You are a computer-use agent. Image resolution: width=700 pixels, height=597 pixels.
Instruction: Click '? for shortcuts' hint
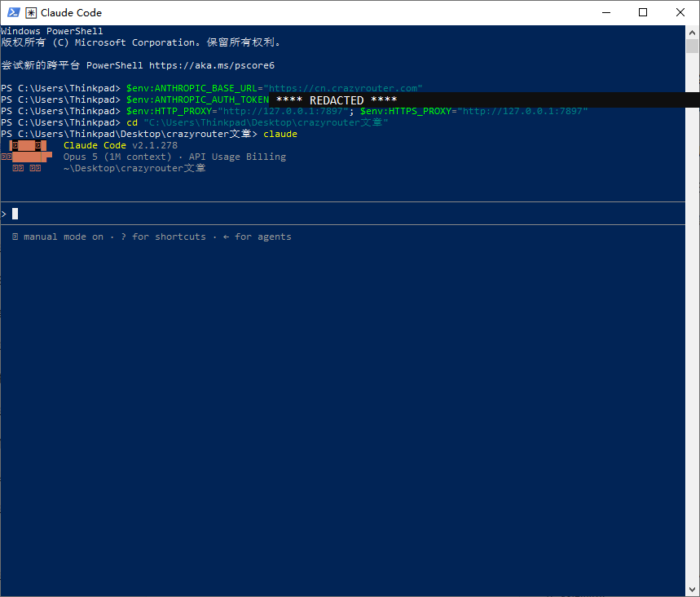(x=164, y=237)
